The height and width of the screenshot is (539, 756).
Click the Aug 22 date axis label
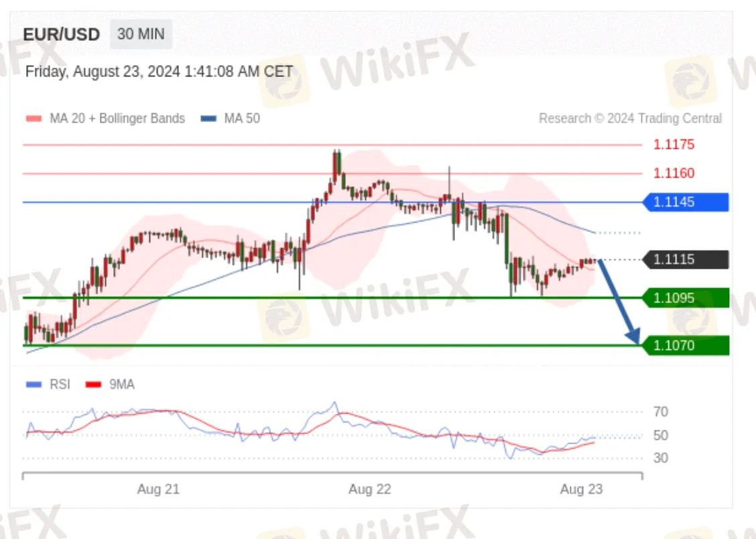point(370,489)
